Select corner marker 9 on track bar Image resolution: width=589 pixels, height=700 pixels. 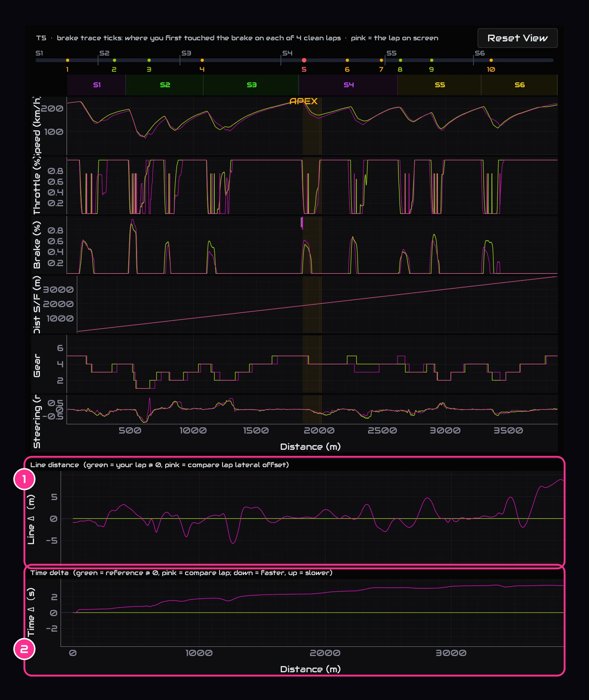[x=432, y=60]
